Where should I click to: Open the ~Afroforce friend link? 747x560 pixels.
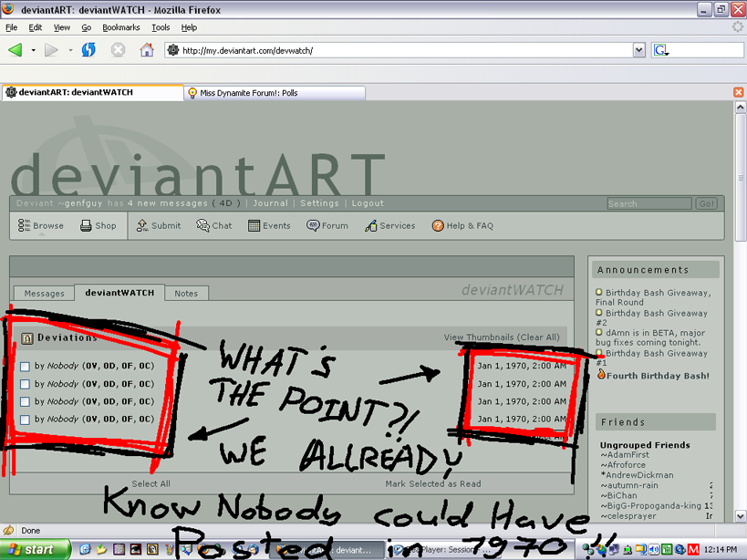click(x=623, y=465)
